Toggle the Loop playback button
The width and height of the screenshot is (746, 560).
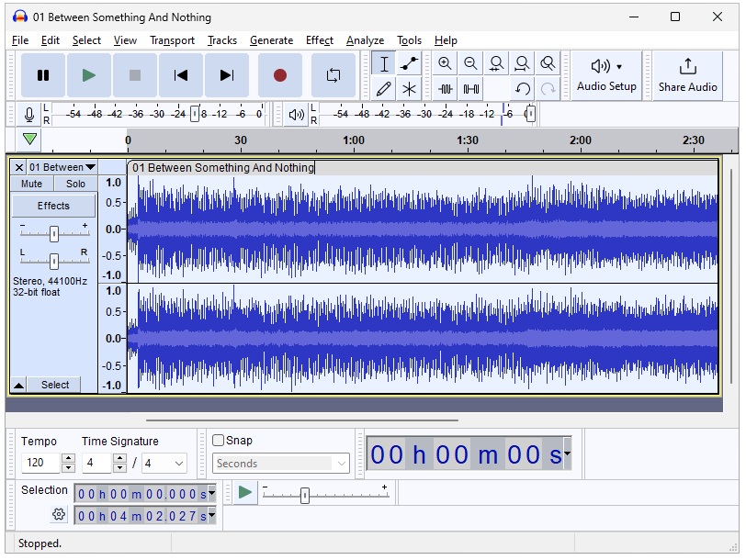[333, 75]
